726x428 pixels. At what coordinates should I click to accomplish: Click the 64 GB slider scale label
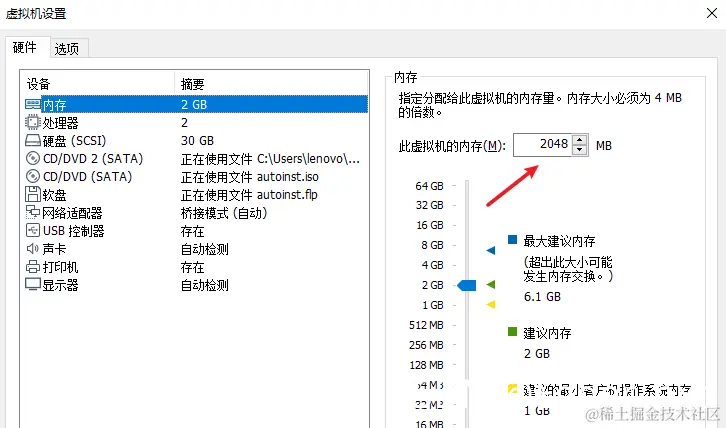[x=429, y=186]
